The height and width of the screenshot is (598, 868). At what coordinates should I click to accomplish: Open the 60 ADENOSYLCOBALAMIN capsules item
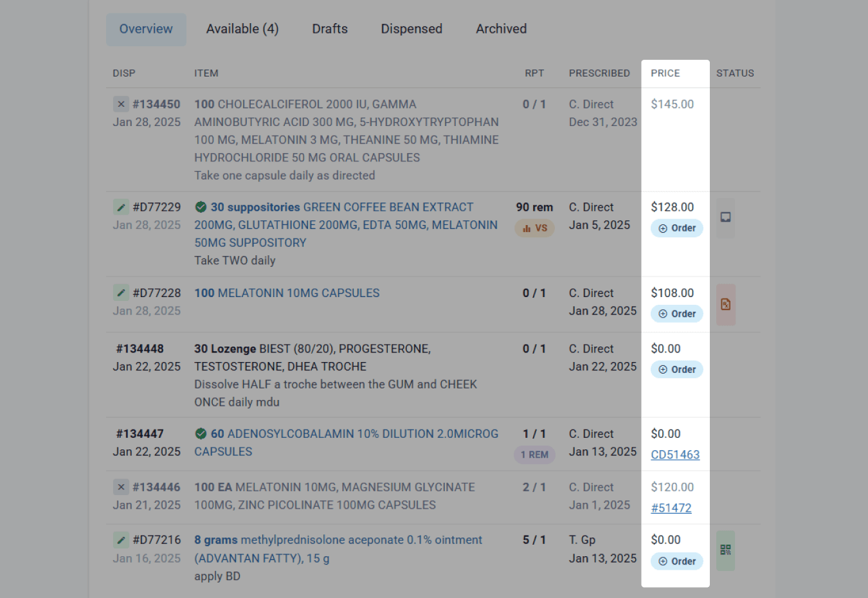tap(347, 442)
